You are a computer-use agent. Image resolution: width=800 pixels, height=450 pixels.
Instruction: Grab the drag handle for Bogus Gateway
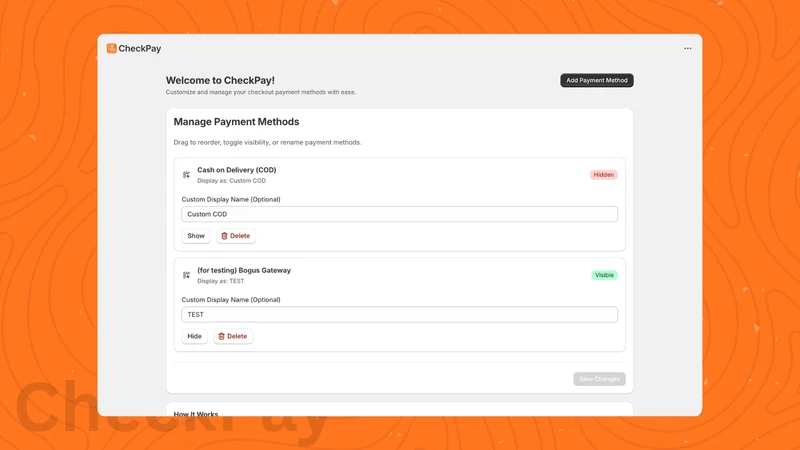[186, 275]
